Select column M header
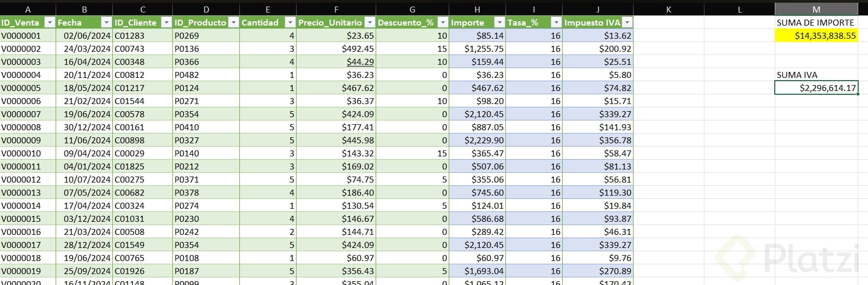This screenshot has height=285, width=868. pos(816,9)
